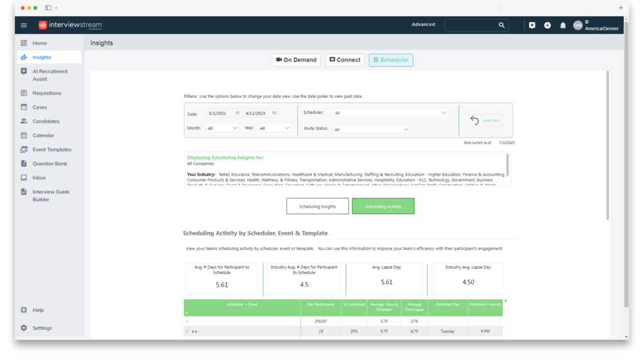644x360 pixels.
Task: Toggle the macOS sidebar view icon
Action: (x=48, y=8)
